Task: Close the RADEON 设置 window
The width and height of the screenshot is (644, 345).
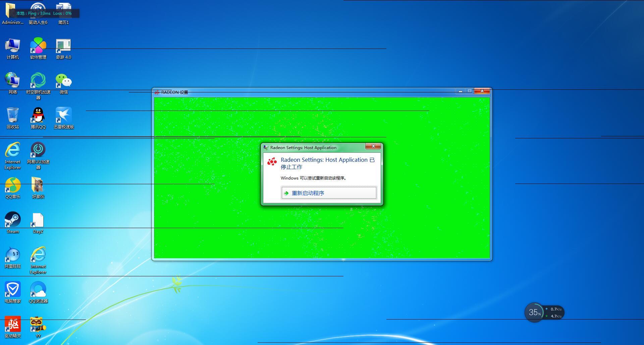Action: tap(482, 91)
